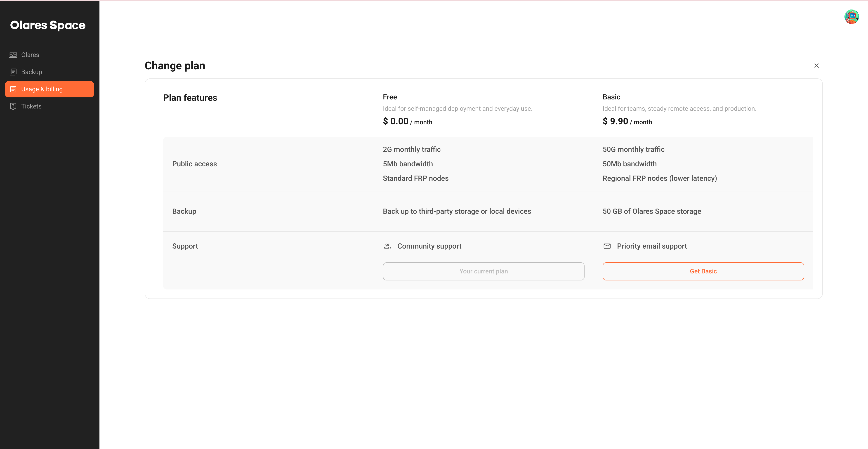Click the Standard FRP nodes text
The width and height of the screenshot is (868, 449).
point(415,179)
